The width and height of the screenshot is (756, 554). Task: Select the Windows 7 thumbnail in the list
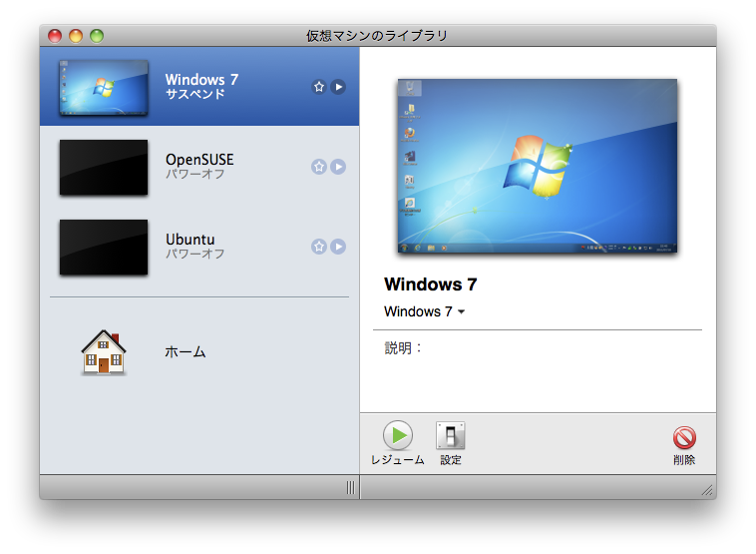click(x=104, y=88)
